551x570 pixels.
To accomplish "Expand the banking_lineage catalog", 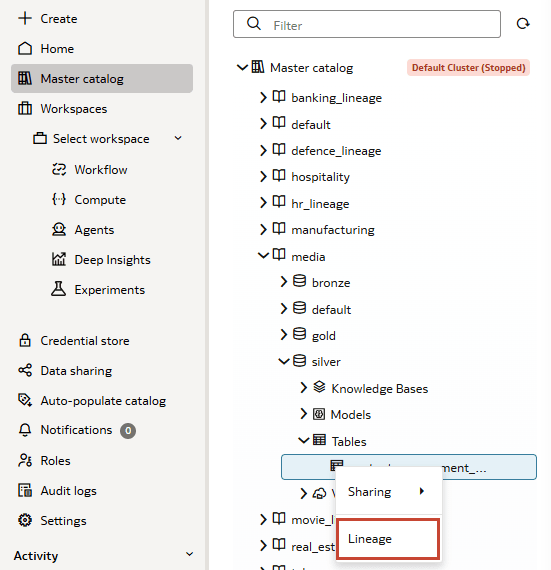I will coord(263,97).
